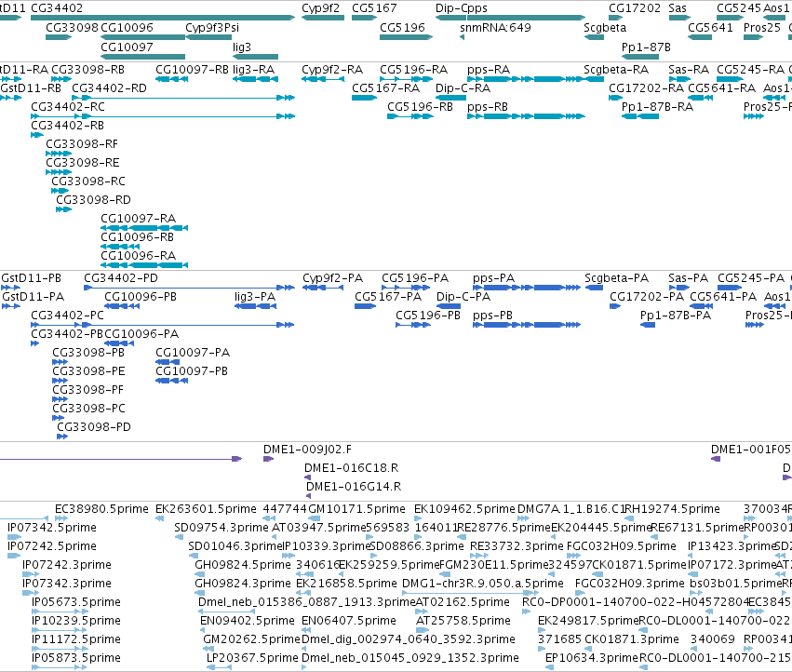Select protein Scgbeta-PA glyph
This screenshot has height=672, width=792.
[594, 288]
